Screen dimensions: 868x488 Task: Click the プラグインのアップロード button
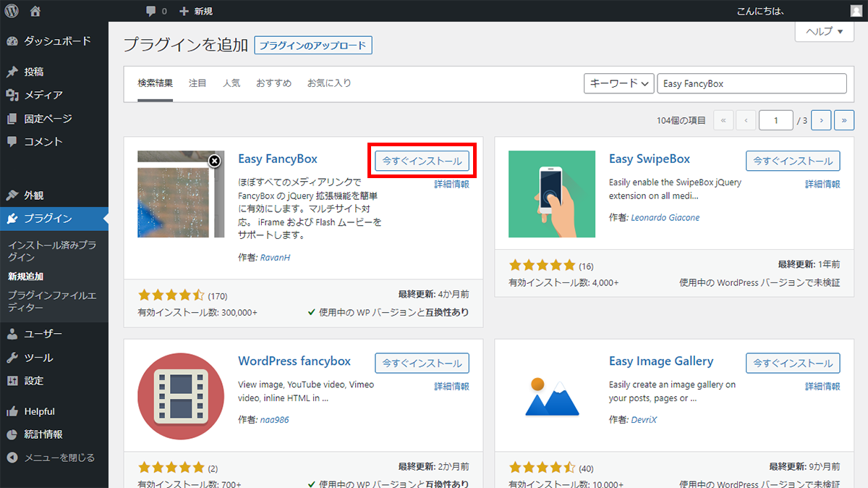(x=312, y=45)
